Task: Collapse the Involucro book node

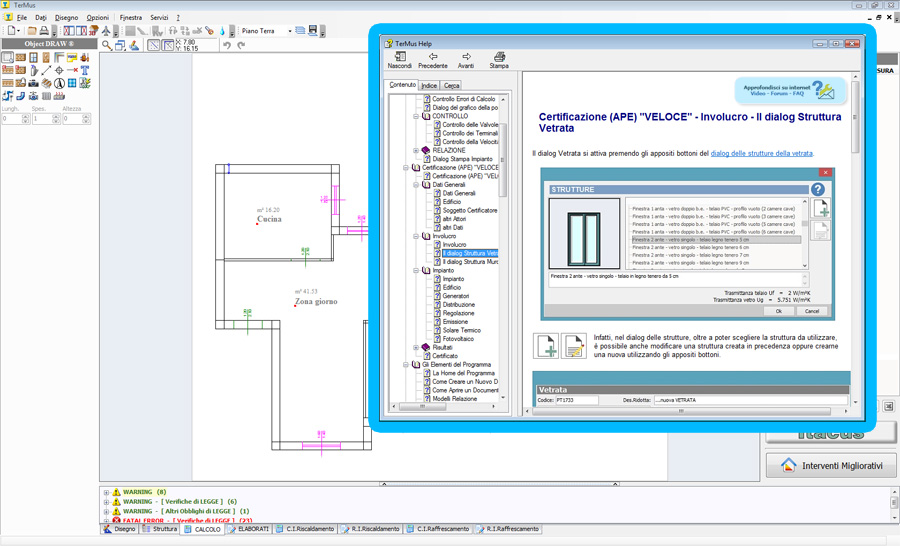Action: [416, 236]
